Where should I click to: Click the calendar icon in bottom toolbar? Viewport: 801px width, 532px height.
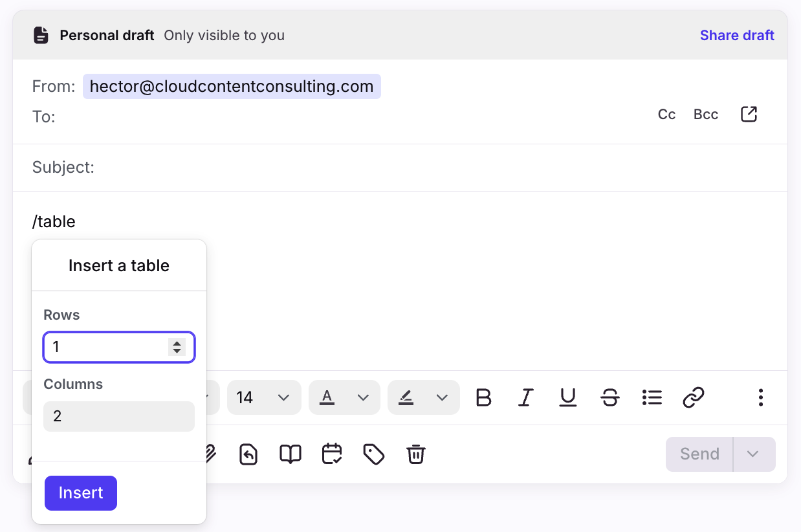(332, 454)
